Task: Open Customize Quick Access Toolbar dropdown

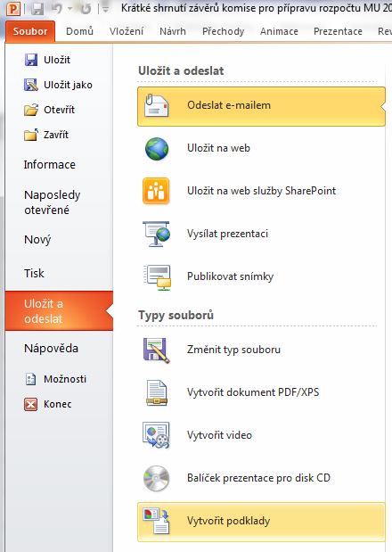Action: point(105,9)
